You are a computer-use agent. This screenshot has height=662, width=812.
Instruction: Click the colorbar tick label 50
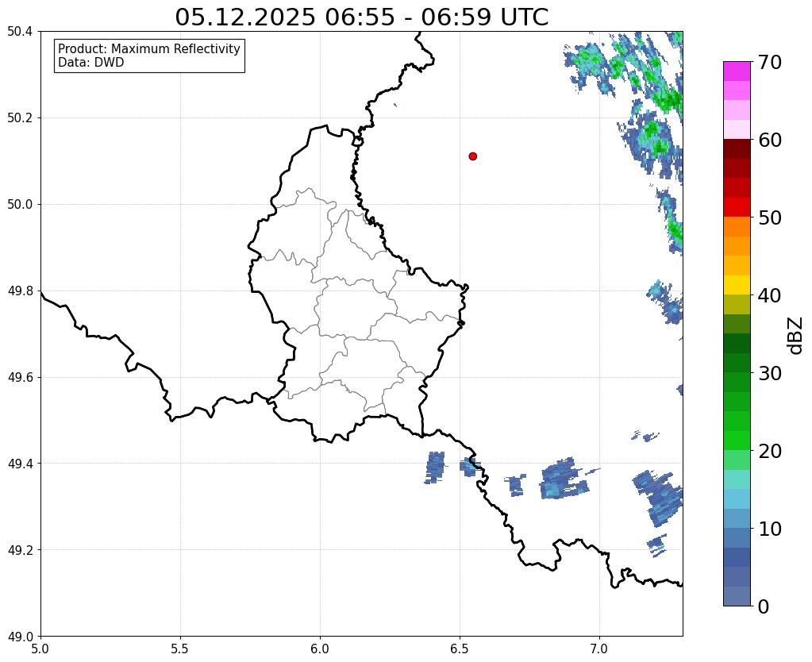point(770,217)
